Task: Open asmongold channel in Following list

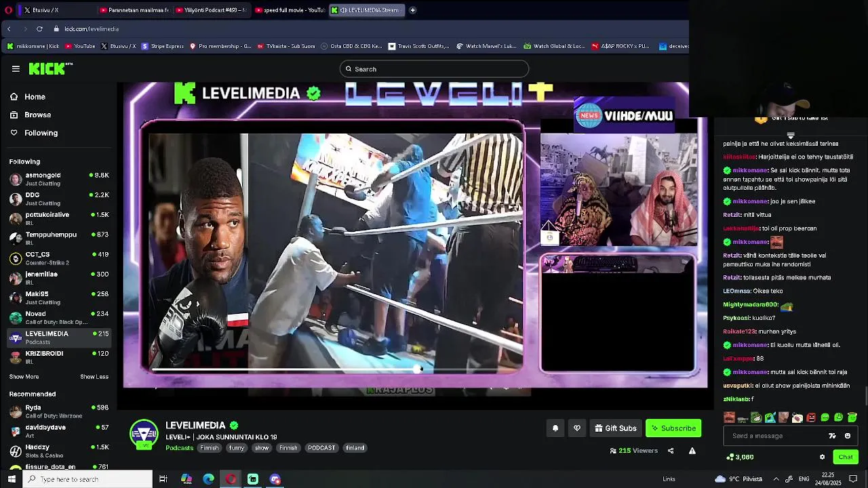Action: click(x=58, y=179)
